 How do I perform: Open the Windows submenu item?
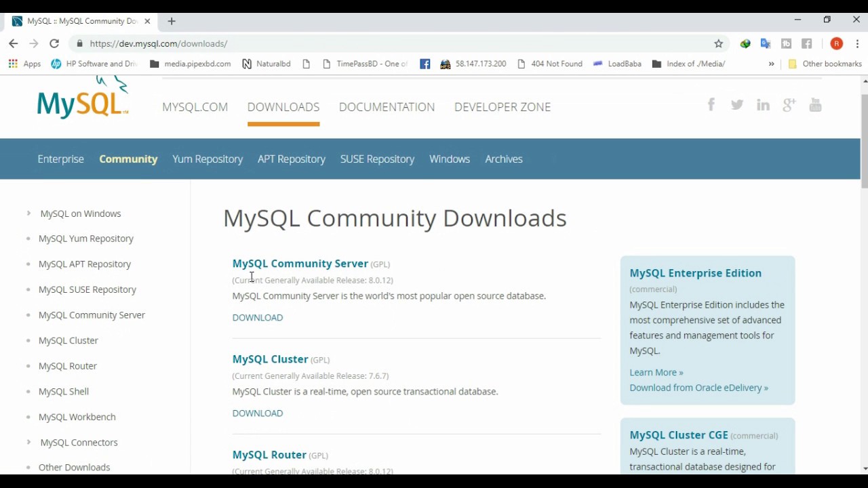[450, 159]
